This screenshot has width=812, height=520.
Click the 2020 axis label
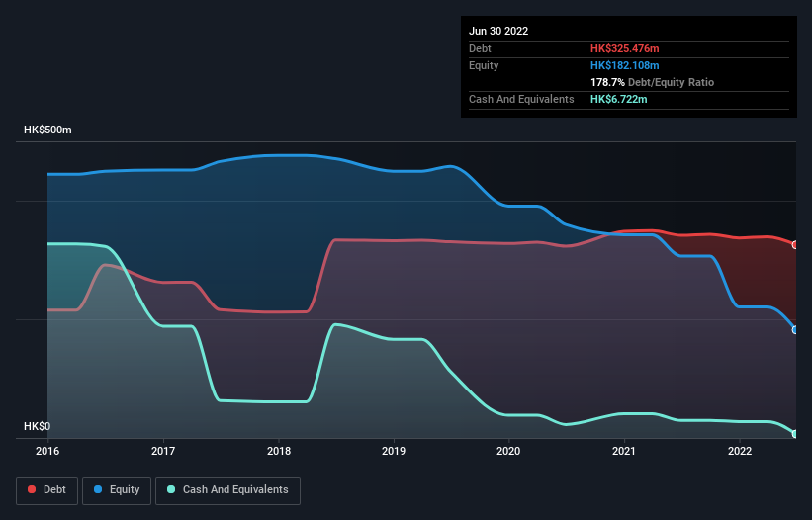point(508,451)
